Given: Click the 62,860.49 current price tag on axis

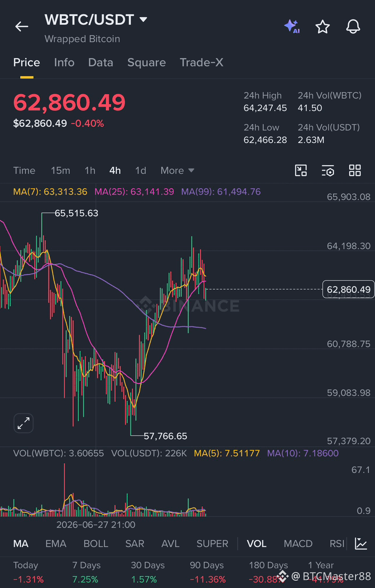Looking at the screenshot, I should point(348,289).
